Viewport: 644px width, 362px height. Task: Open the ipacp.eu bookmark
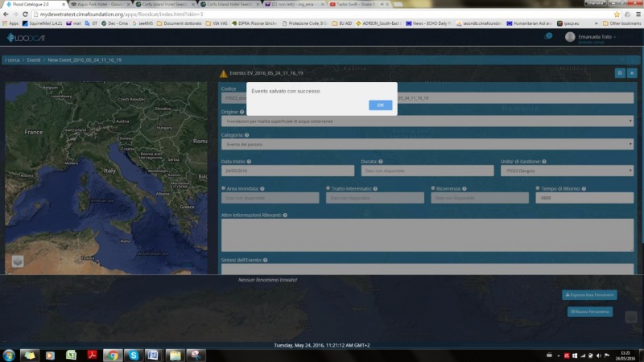568,23
